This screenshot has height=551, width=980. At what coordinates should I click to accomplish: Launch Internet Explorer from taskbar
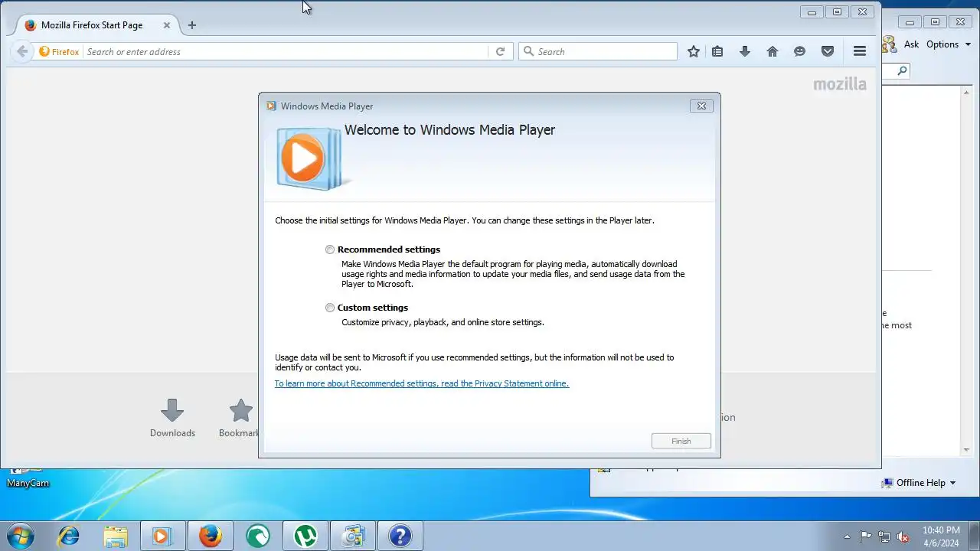(68, 536)
